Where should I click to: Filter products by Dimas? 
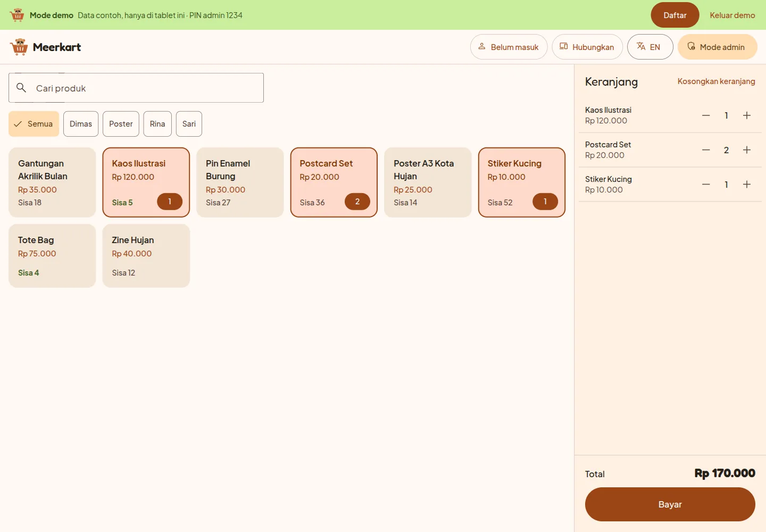tap(81, 124)
